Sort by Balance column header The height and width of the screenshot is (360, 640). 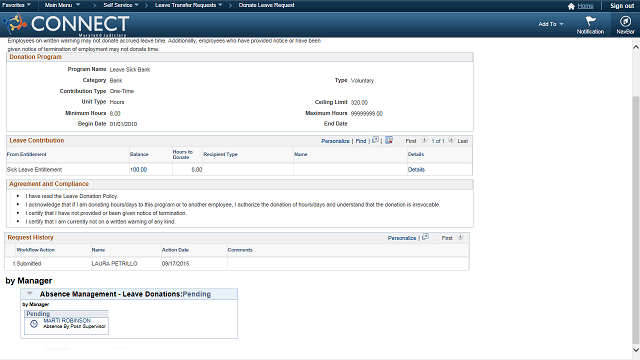coord(139,154)
